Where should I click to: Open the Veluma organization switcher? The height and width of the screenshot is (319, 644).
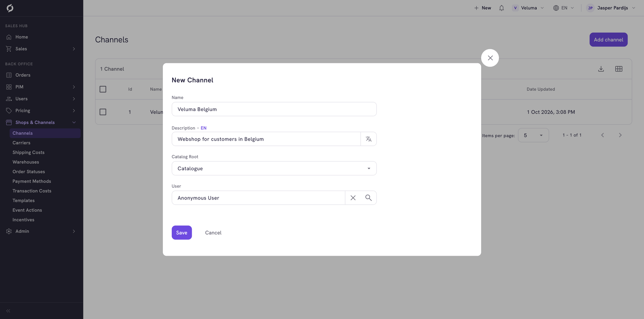pyautogui.click(x=528, y=8)
